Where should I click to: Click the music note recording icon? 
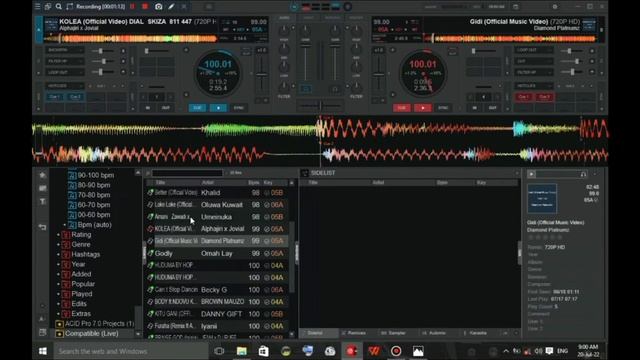tap(69, 7)
